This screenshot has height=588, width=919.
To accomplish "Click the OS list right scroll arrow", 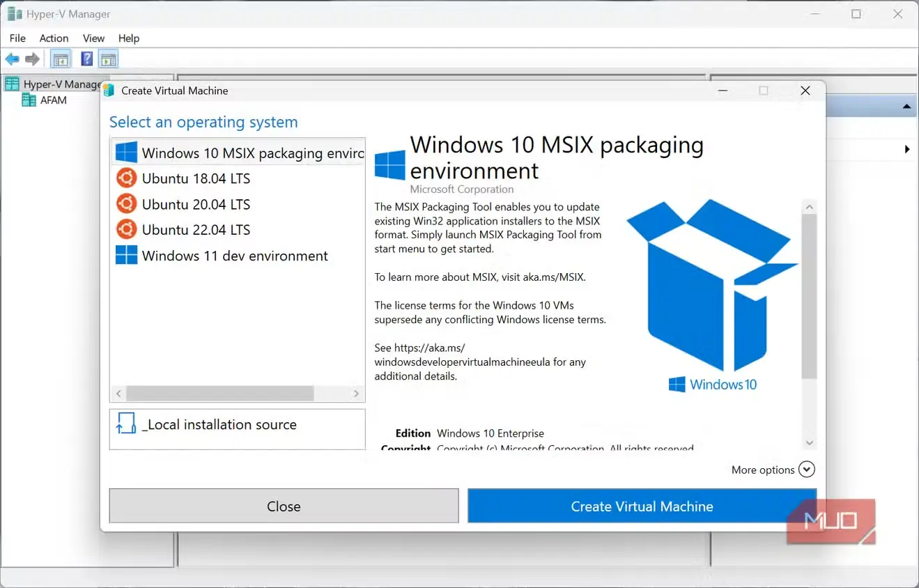I will click(356, 394).
